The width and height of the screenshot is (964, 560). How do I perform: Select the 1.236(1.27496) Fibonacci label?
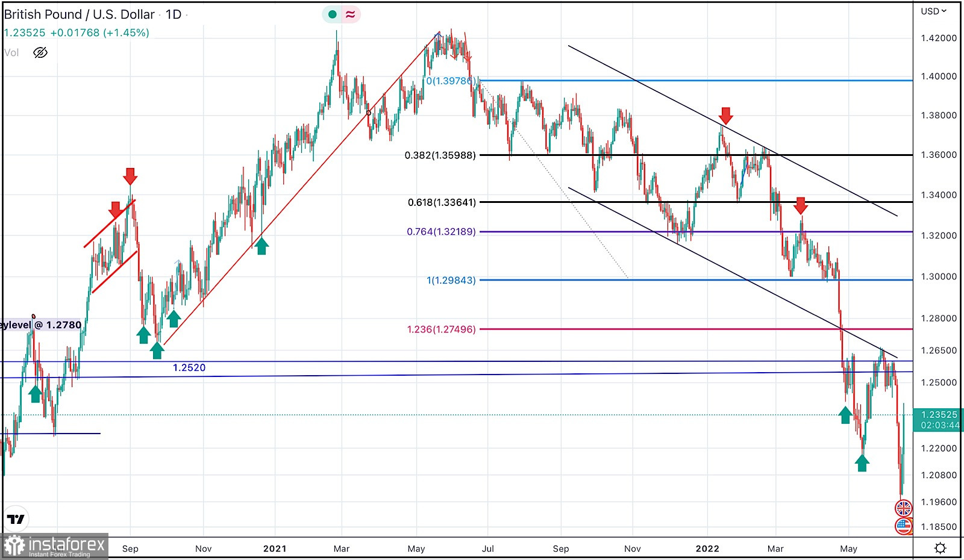[x=441, y=329]
